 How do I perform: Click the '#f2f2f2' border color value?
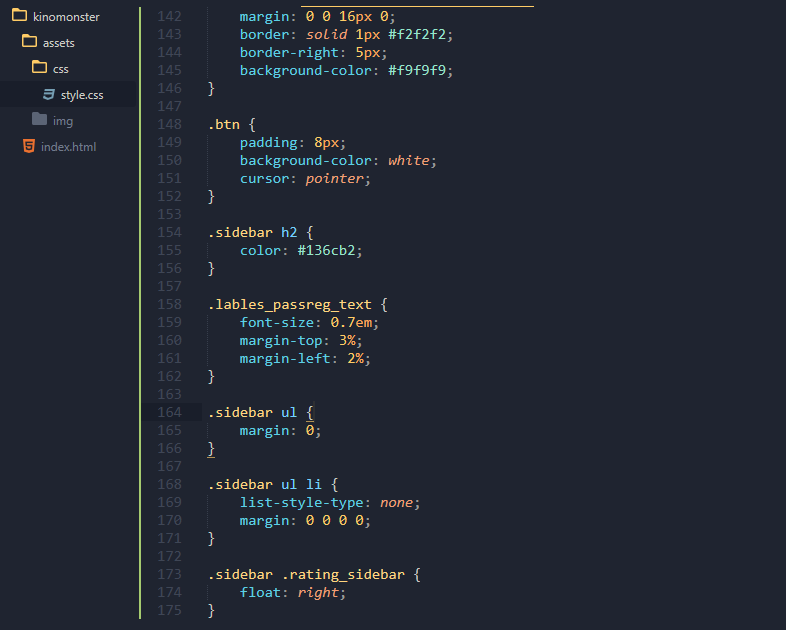click(417, 35)
